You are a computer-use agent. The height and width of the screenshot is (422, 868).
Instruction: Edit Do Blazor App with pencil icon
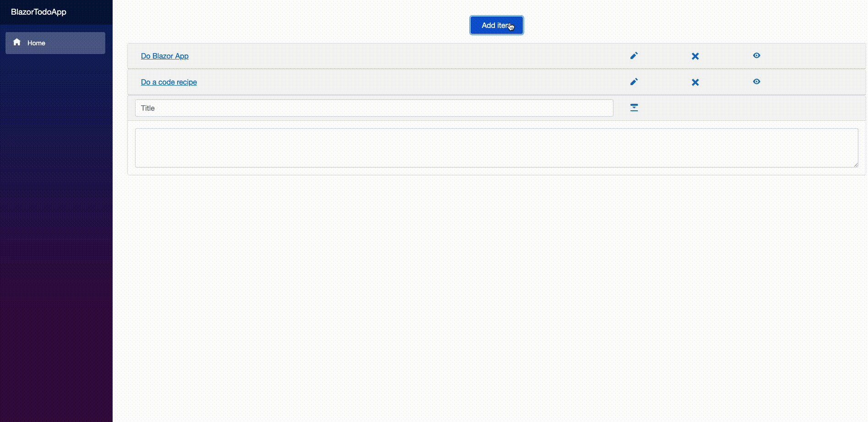(634, 56)
